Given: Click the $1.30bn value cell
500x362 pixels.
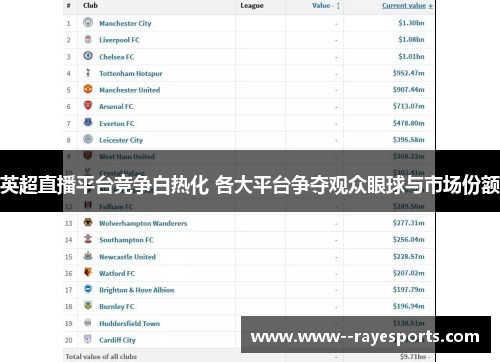Looking at the screenshot, I should pyautogui.click(x=411, y=23).
